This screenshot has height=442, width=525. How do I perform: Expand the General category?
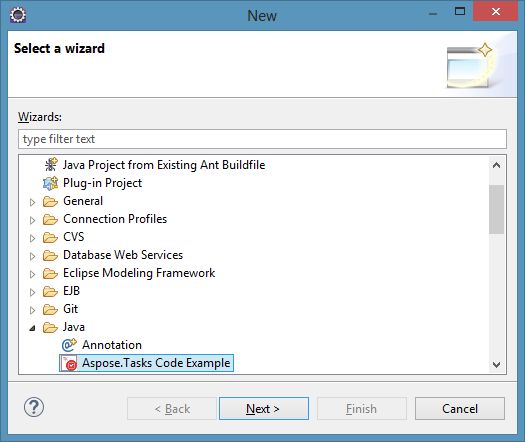[32, 202]
